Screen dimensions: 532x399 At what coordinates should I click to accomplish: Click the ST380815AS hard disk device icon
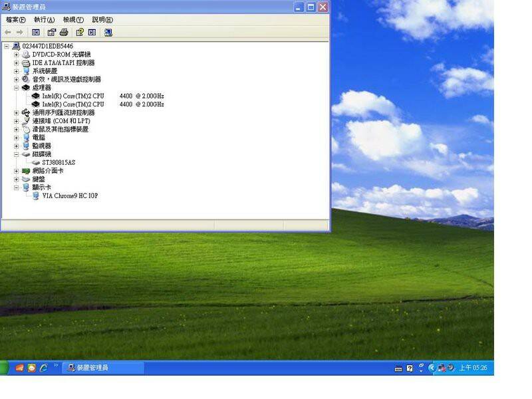click(36, 162)
